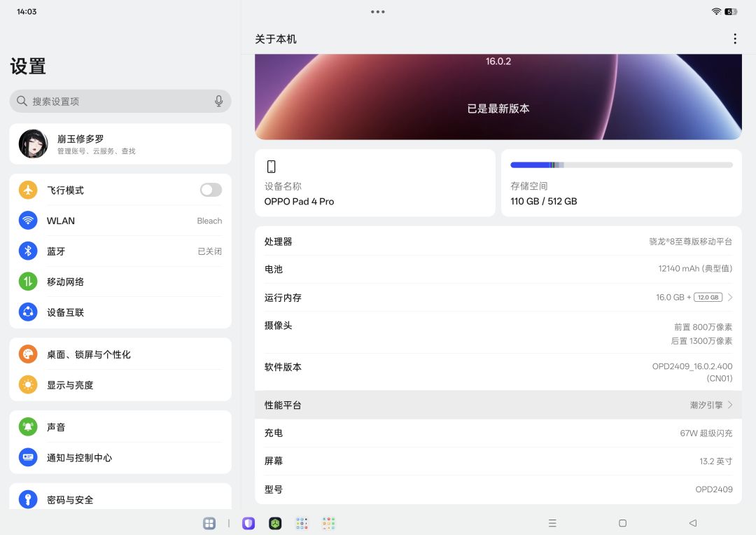
Task: Tap the 14:03 clock in status bar
Action: [x=27, y=12]
